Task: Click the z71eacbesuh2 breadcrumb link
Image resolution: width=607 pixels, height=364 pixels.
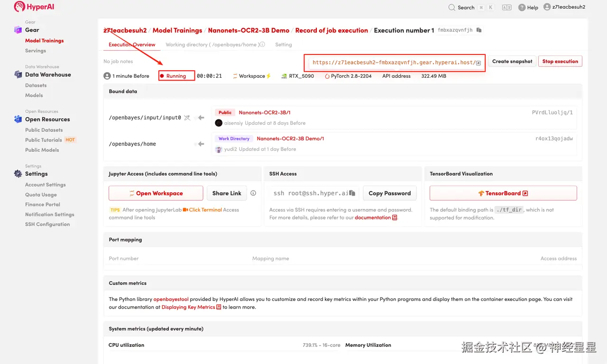Action: tap(125, 30)
